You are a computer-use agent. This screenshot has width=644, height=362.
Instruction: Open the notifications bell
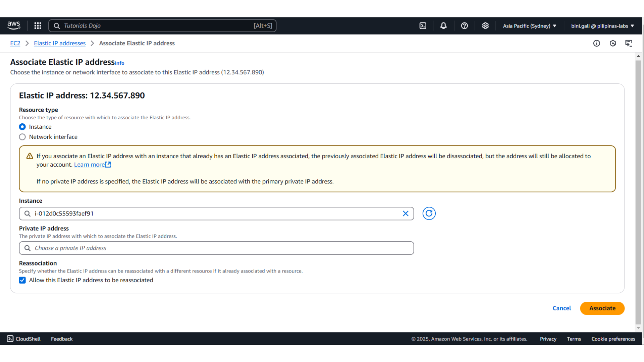tap(443, 26)
